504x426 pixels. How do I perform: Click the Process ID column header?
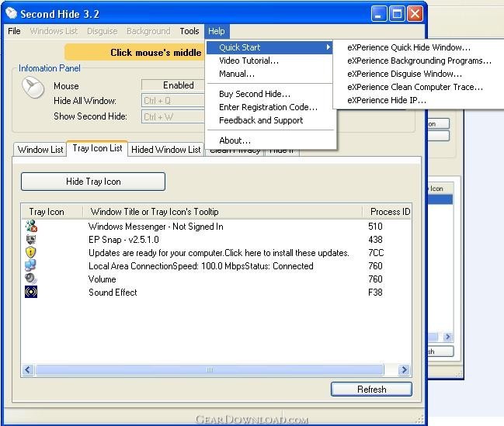tap(387, 212)
